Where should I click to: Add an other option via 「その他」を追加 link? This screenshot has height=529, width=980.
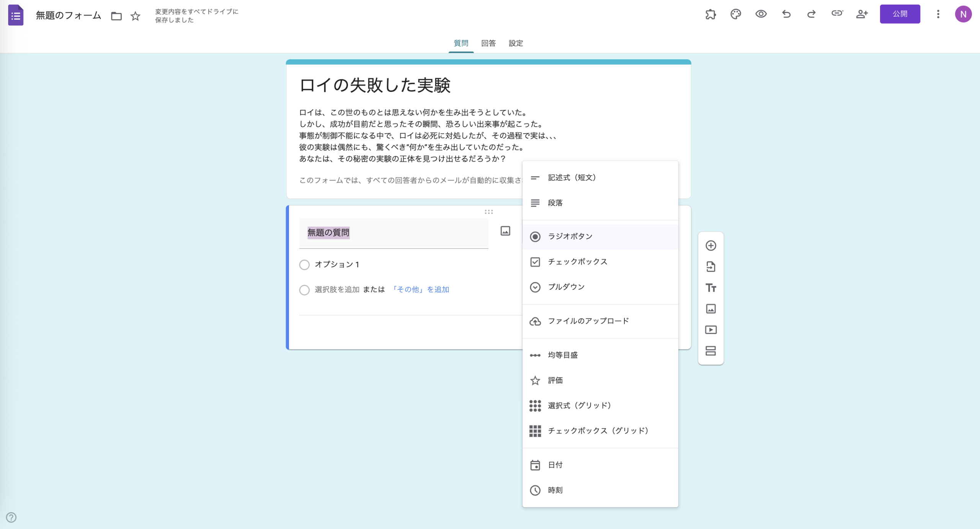[x=421, y=289]
